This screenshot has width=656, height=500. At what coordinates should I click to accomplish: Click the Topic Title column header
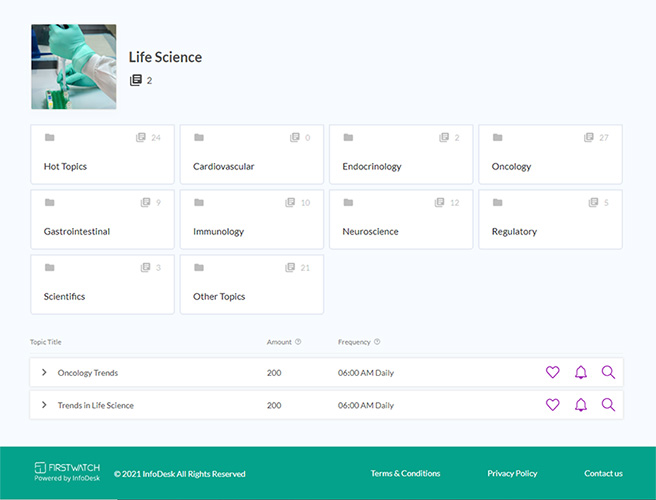[46, 342]
